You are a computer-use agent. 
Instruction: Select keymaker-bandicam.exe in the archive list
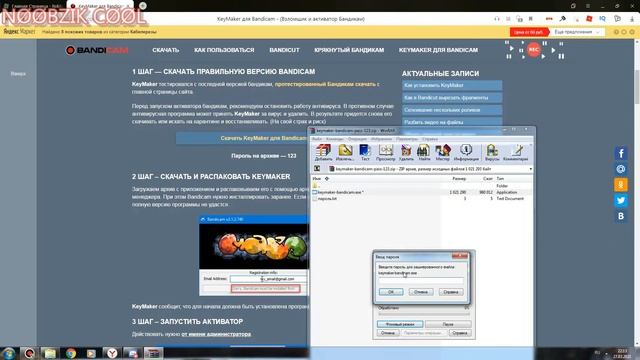[x=422, y=192]
